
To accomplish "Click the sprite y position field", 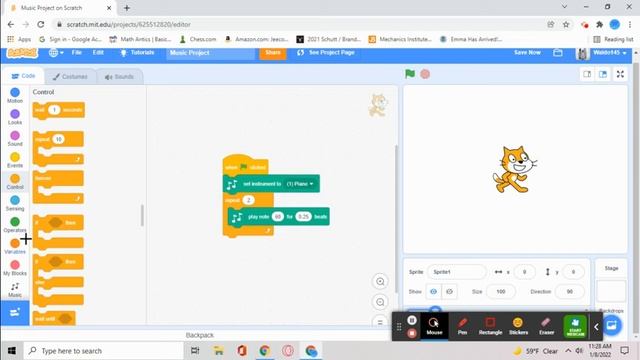I will (x=573, y=272).
